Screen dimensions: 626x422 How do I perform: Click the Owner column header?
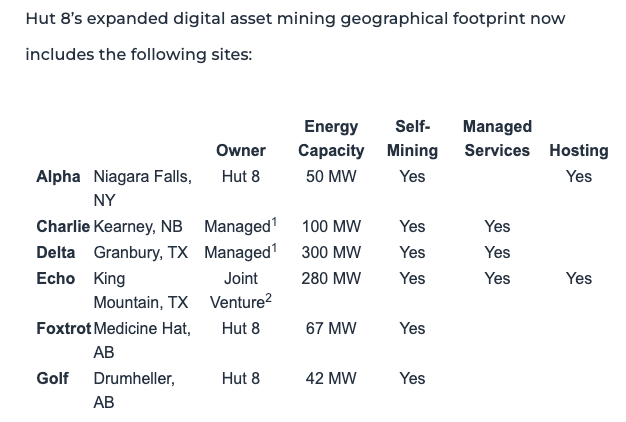[x=241, y=151]
